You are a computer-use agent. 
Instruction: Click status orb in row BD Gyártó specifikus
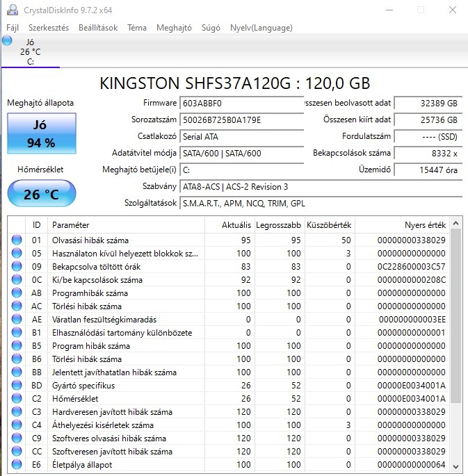pos(17,385)
